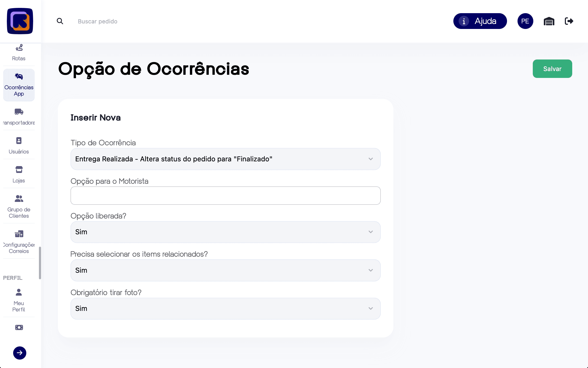The image size is (588, 368).
Task: Click the Salvar button
Action: point(552,69)
